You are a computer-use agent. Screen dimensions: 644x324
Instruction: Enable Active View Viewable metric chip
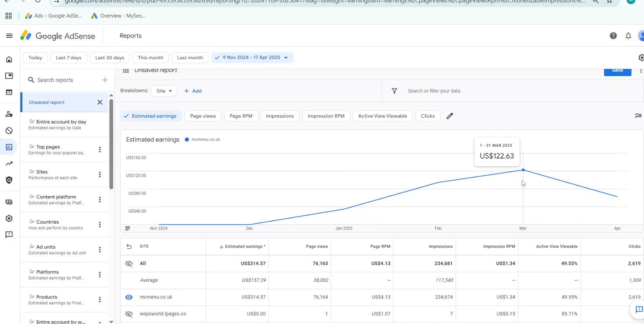pyautogui.click(x=382, y=116)
